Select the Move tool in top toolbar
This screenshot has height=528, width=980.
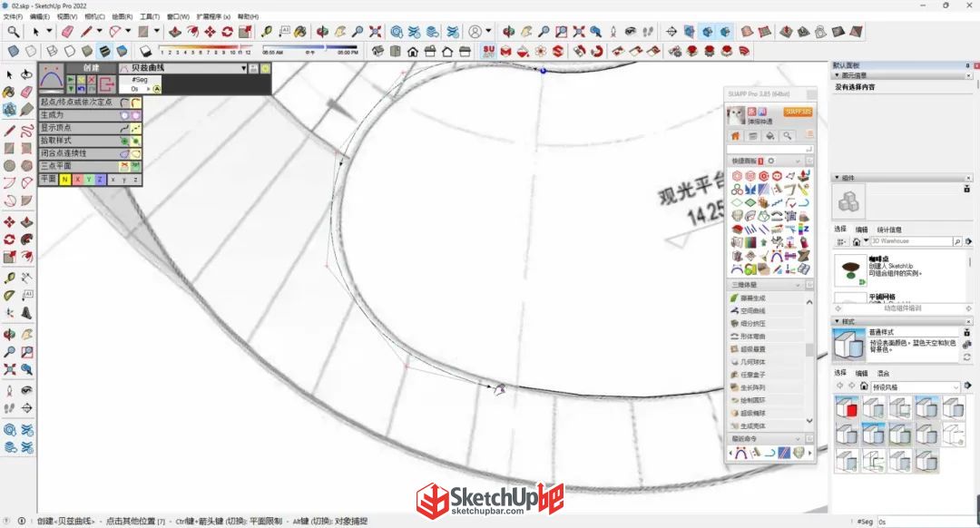210,31
